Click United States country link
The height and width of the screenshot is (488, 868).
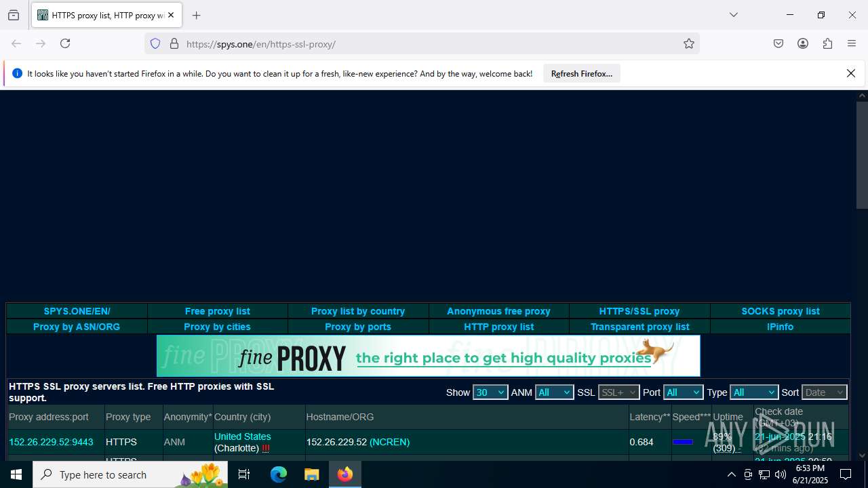pos(242,436)
